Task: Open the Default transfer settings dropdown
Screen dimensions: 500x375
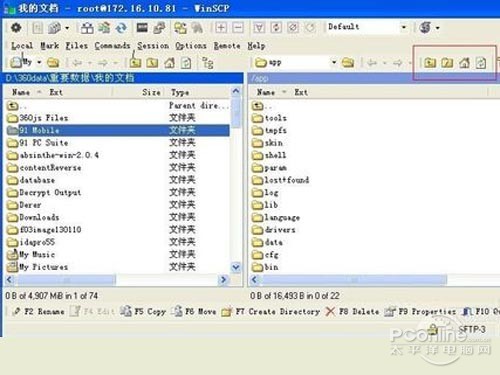Action: 404,27
